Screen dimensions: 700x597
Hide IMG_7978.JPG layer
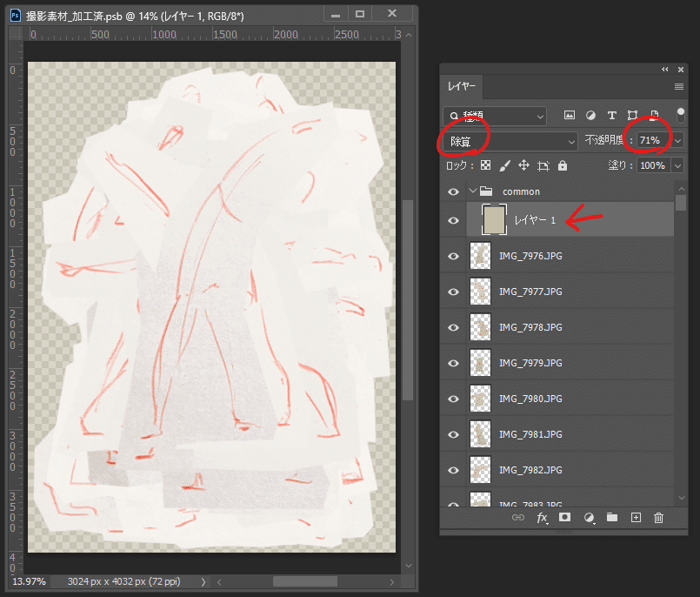453,327
